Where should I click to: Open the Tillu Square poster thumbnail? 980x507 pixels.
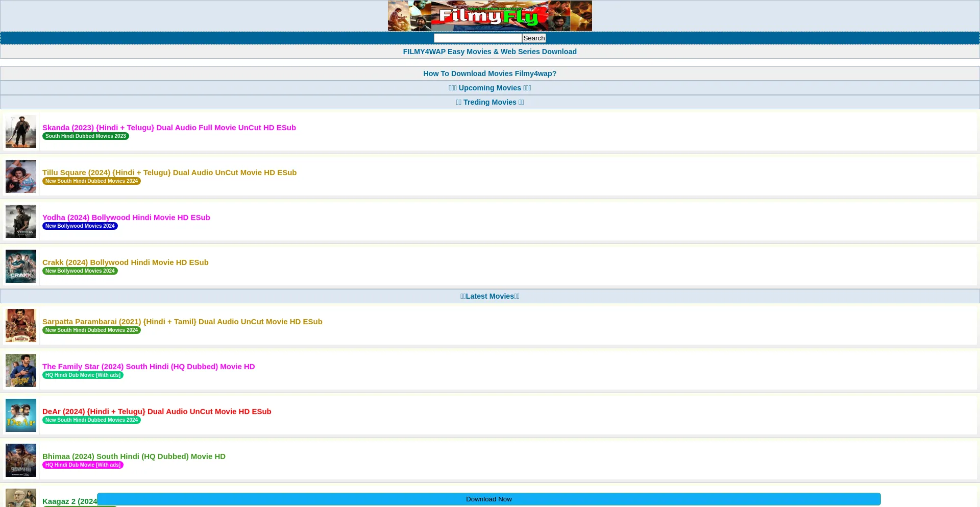tap(21, 177)
